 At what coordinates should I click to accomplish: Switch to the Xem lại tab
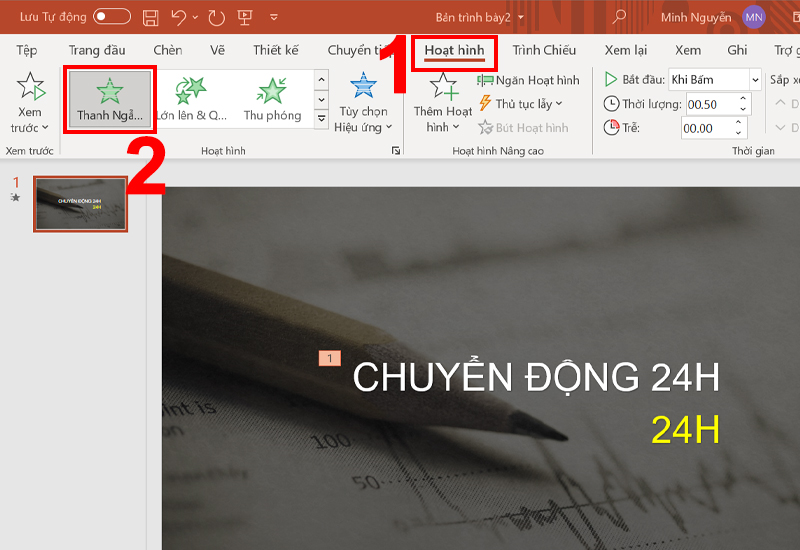coord(626,50)
